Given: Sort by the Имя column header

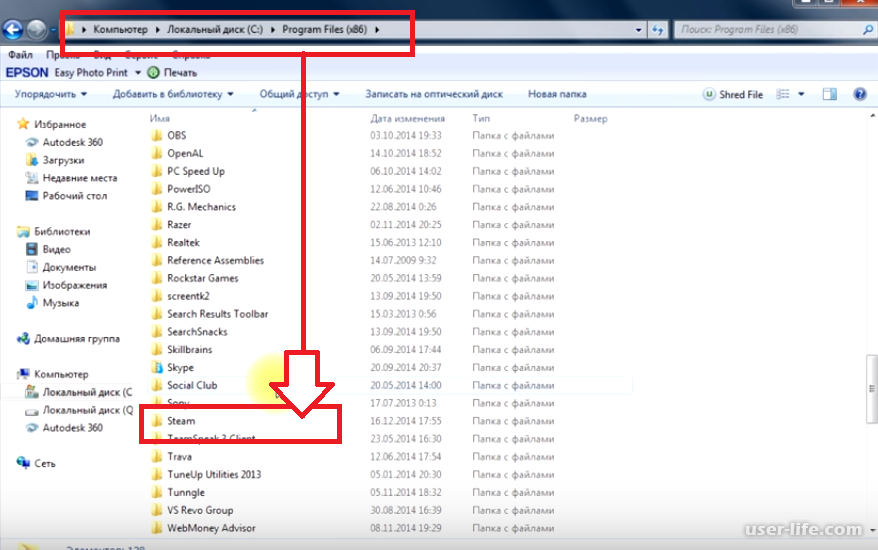Looking at the screenshot, I should [160, 118].
